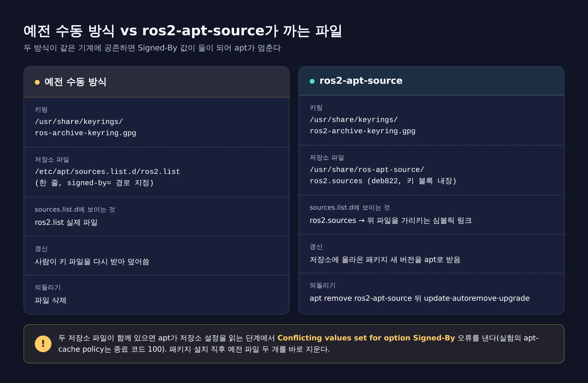Image resolution: width=588 pixels, height=383 pixels.
Task: Click 키링 label in left card
Action: [41, 109]
